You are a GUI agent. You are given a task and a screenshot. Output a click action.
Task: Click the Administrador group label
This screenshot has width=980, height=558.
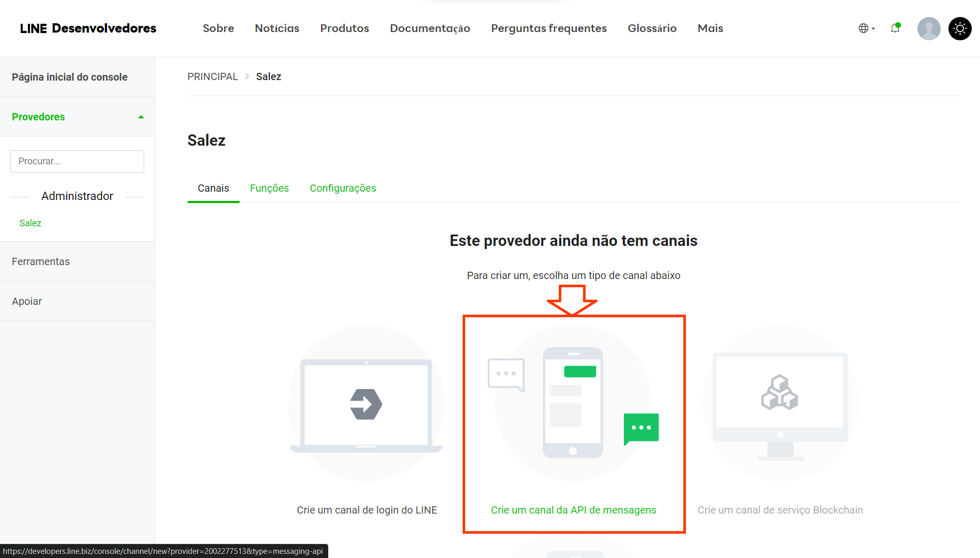click(x=77, y=196)
